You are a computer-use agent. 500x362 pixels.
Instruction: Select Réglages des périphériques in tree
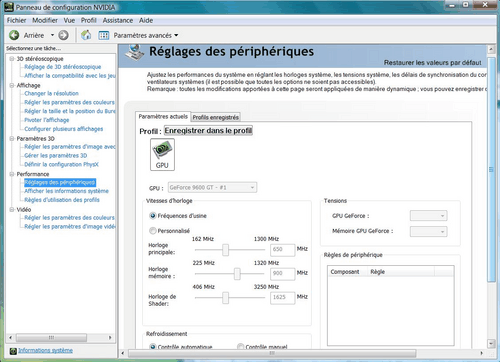pos(60,182)
